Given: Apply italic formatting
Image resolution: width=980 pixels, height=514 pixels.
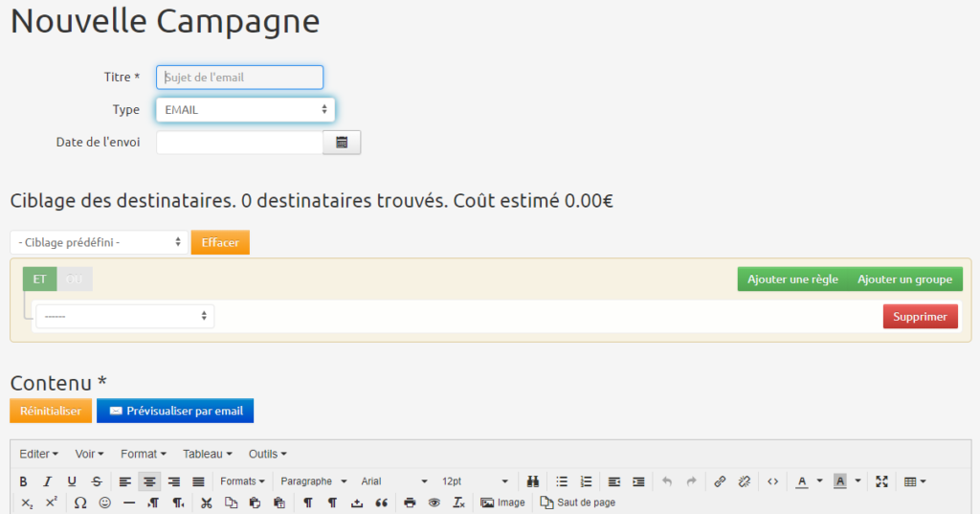Looking at the screenshot, I should tap(47, 481).
